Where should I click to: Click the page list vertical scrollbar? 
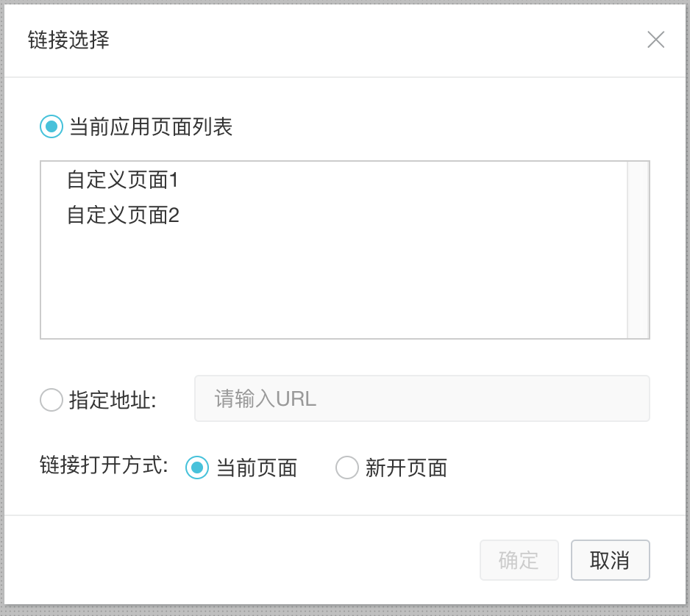coord(638,250)
